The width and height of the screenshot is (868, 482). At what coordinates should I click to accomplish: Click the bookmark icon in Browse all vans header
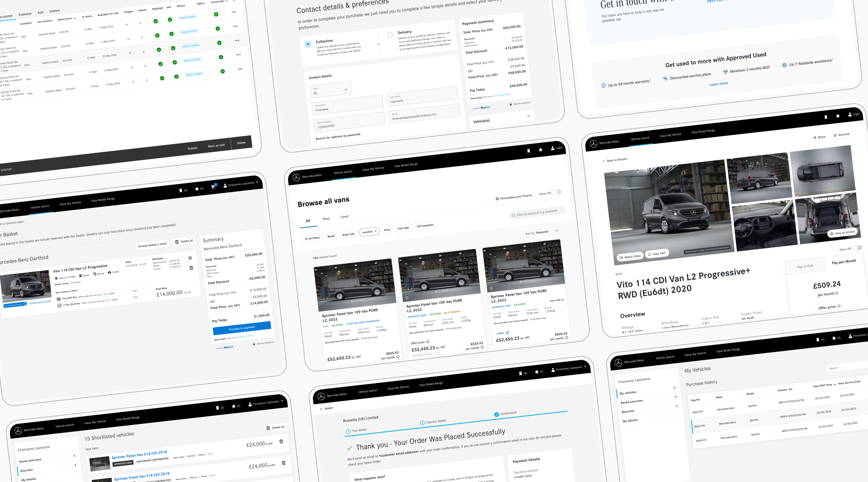click(528, 151)
